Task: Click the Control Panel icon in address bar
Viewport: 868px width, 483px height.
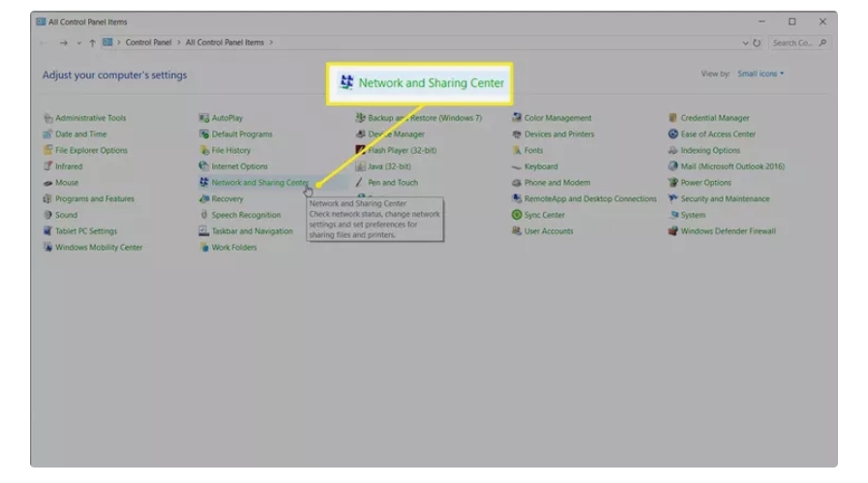Action: (x=107, y=42)
